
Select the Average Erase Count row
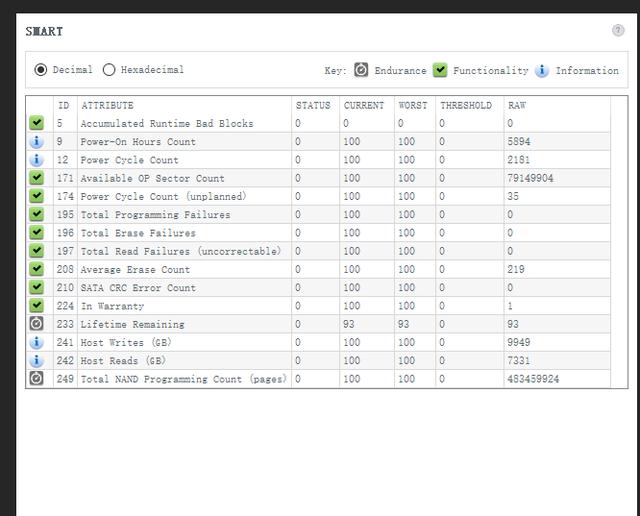pyautogui.click(x=135, y=270)
